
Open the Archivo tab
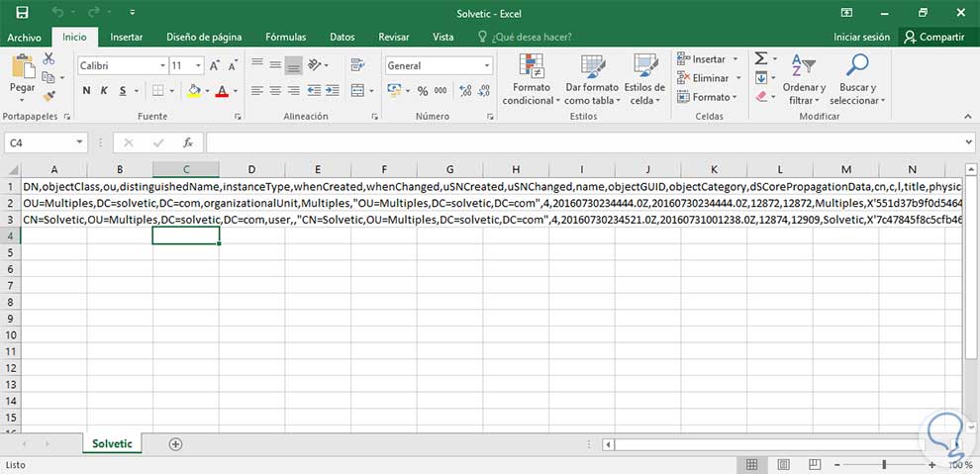[25, 38]
